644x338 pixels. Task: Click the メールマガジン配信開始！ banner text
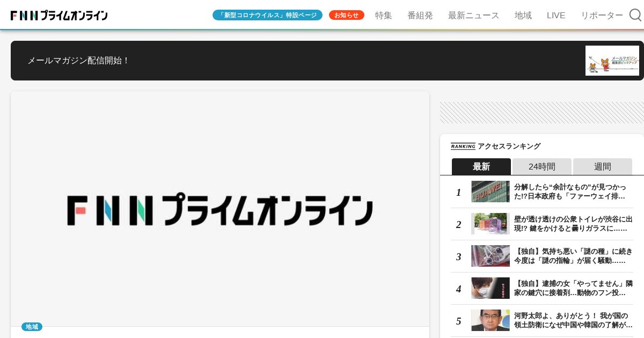click(x=79, y=61)
